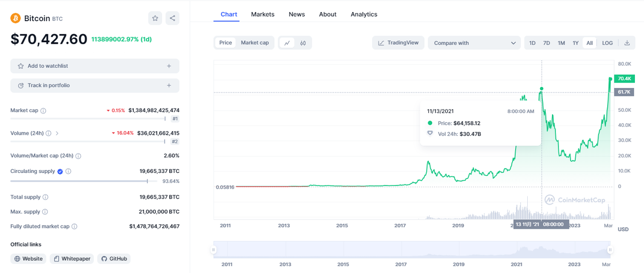The height and width of the screenshot is (273, 644).
Task: Switch to line chart view icon
Action: 287,43
